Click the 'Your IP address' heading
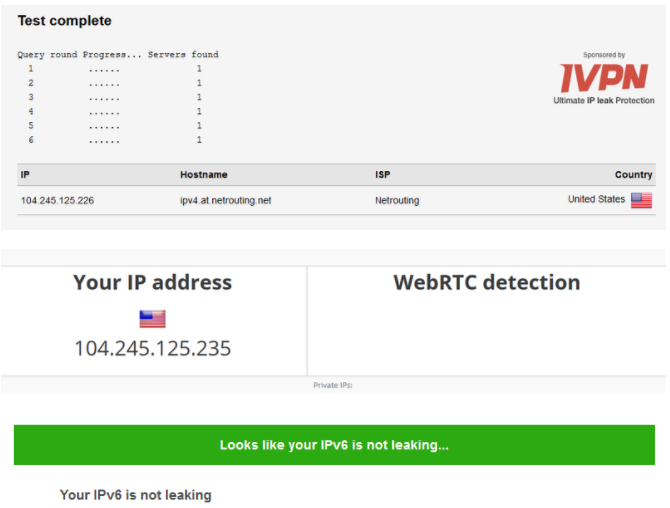Image resolution: width=670 pixels, height=508 pixels. coord(153,282)
